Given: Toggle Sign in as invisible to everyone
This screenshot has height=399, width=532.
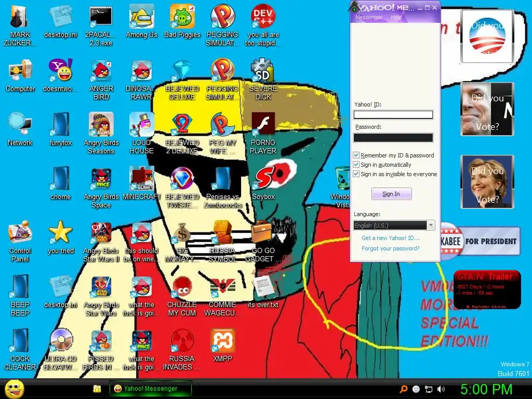Looking at the screenshot, I should point(356,174).
